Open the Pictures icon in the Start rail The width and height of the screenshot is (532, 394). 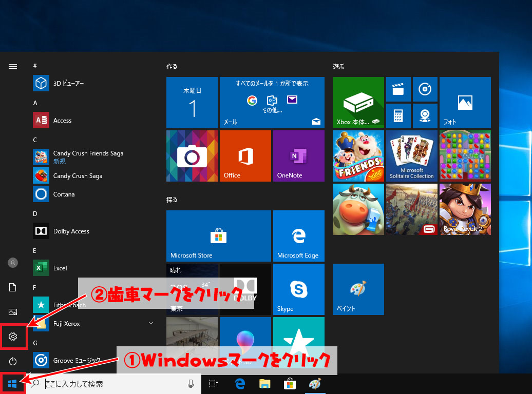click(13, 312)
